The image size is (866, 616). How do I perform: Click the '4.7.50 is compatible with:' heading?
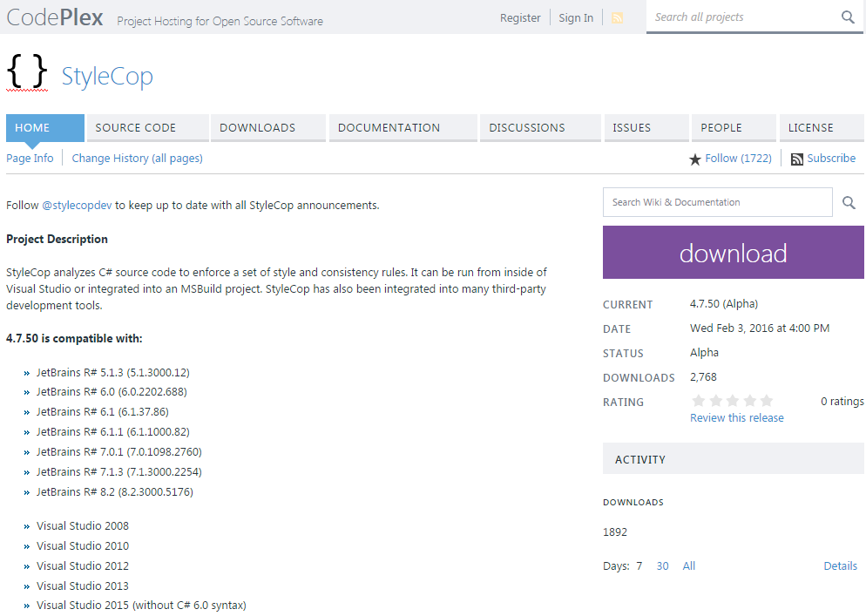tap(74, 338)
